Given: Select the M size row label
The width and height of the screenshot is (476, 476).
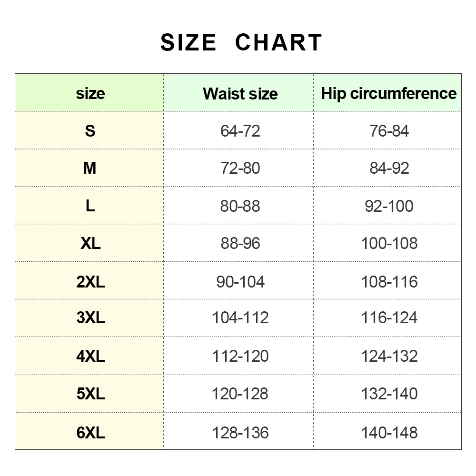Looking at the screenshot, I should coord(90,168).
